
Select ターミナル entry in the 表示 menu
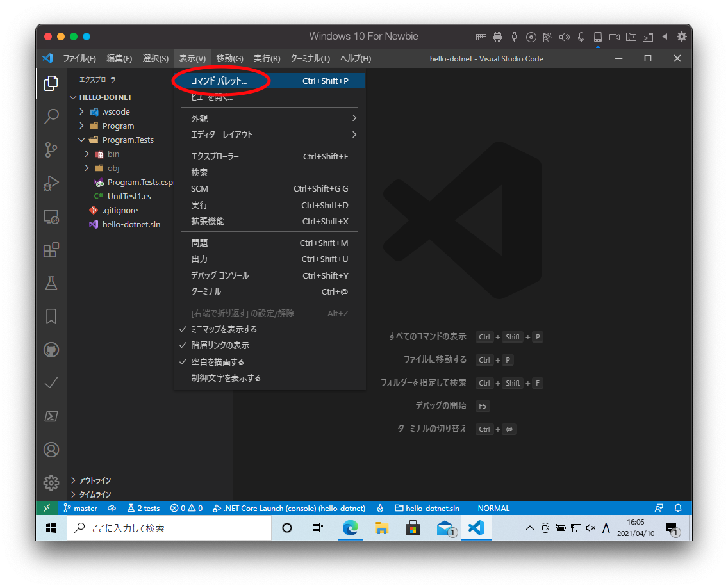click(x=269, y=292)
